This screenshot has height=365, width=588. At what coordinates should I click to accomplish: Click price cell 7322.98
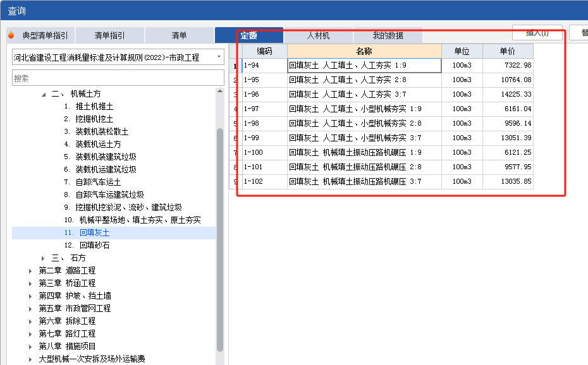coord(508,66)
